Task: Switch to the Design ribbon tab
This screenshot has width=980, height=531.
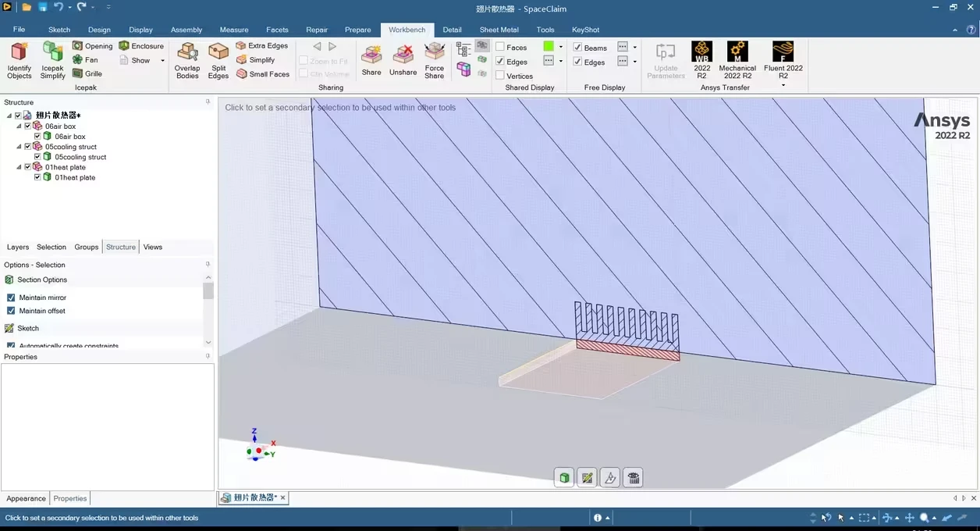Action: click(99, 30)
